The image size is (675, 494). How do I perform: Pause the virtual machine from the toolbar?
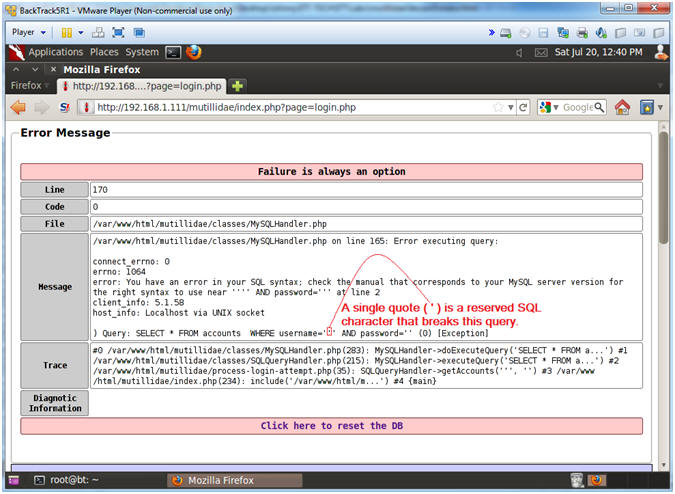tap(67, 33)
